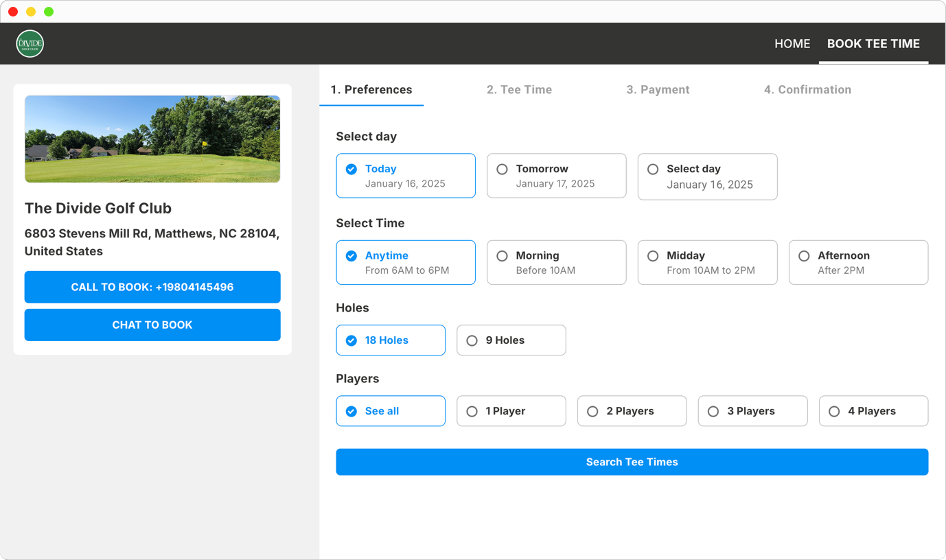Viewport: 946px width, 560px height.
Task: Click the CHAT TO BOOK button
Action: [152, 325]
